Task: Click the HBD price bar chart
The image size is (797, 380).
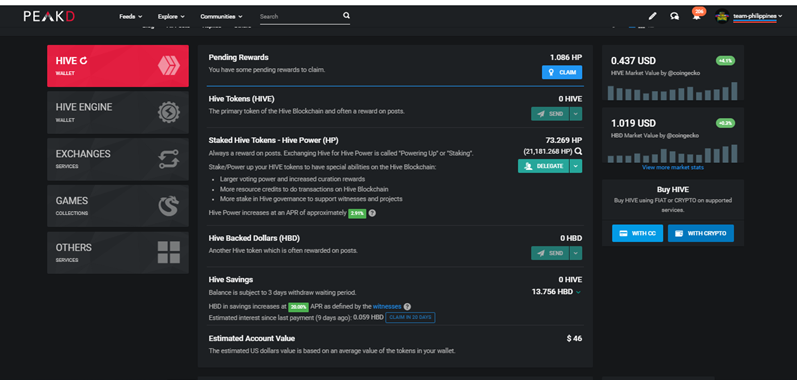Action: [672, 154]
